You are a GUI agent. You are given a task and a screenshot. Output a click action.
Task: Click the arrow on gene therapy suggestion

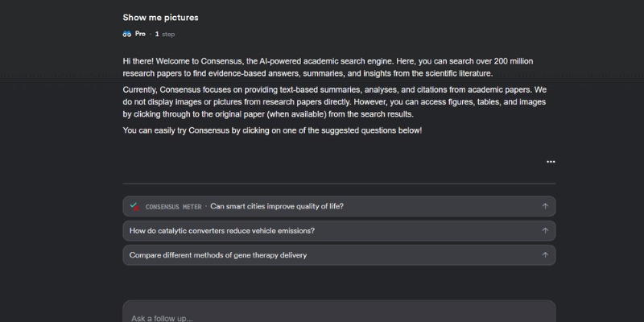pyautogui.click(x=545, y=255)
